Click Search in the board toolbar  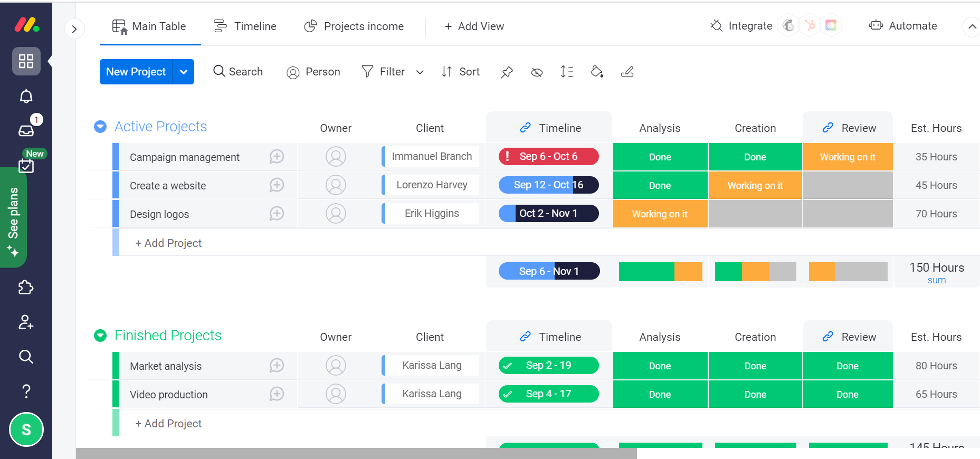coord(238,72)
